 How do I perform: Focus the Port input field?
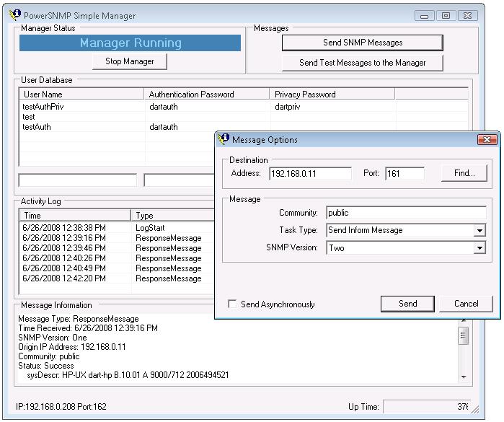pos(404,174)
